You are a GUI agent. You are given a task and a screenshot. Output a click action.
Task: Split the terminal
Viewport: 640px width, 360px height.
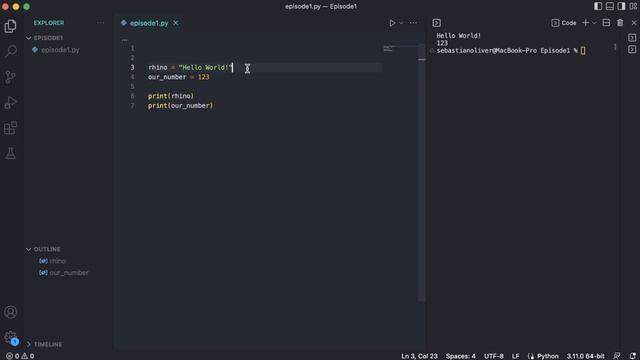606,23
